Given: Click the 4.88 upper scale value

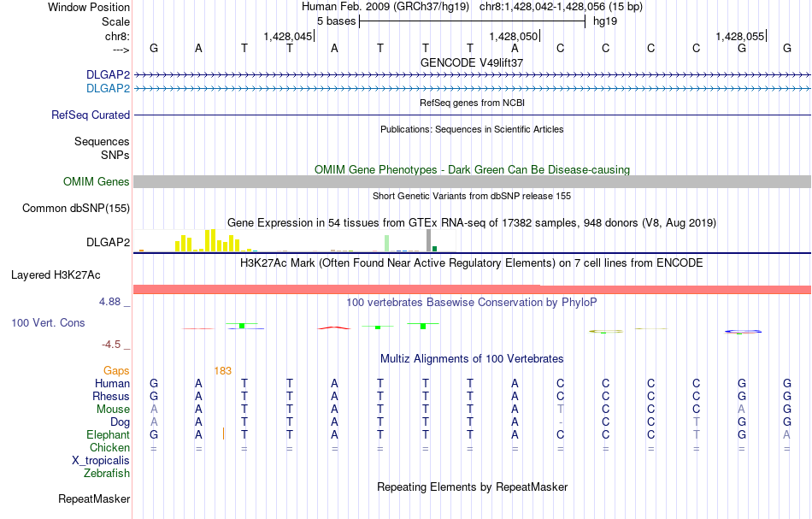Looking at the screenshot, I should tap(109, 302).
